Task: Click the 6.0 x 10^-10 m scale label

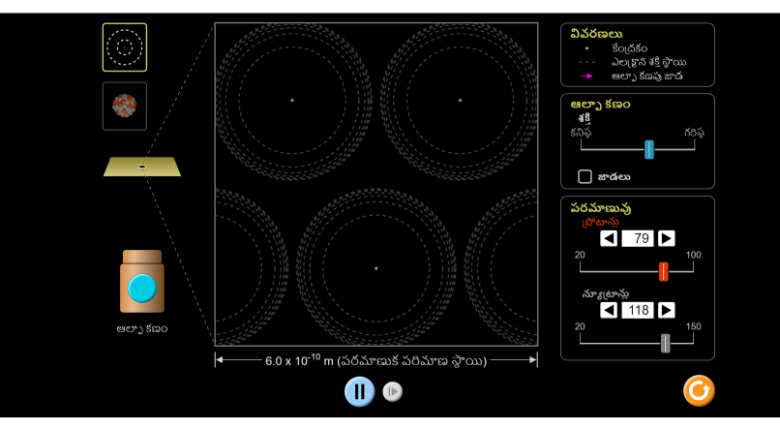Action: coord(375,361)
